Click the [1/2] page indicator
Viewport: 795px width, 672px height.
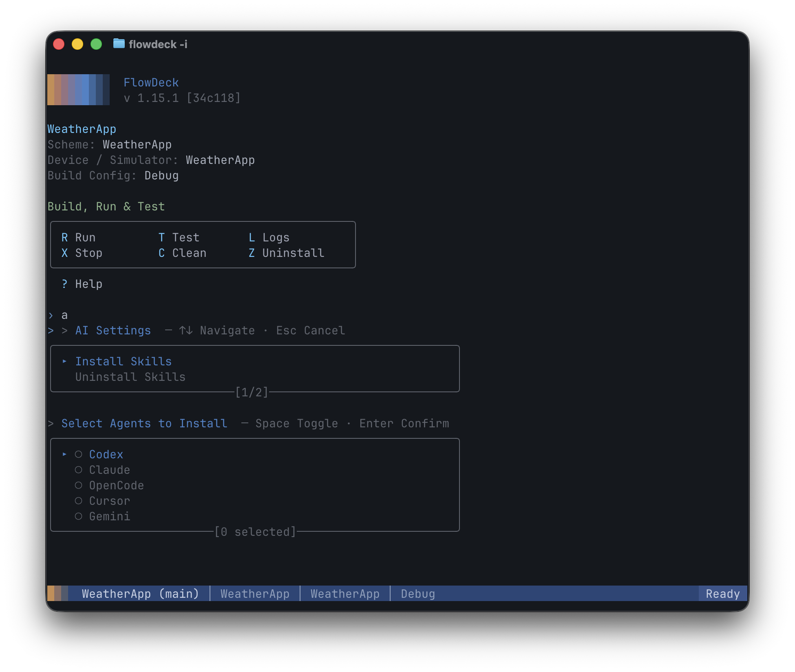pos(252,392)
